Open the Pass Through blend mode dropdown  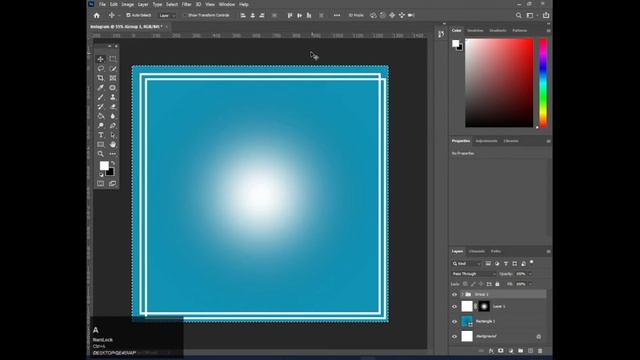(x=474, y=274)
